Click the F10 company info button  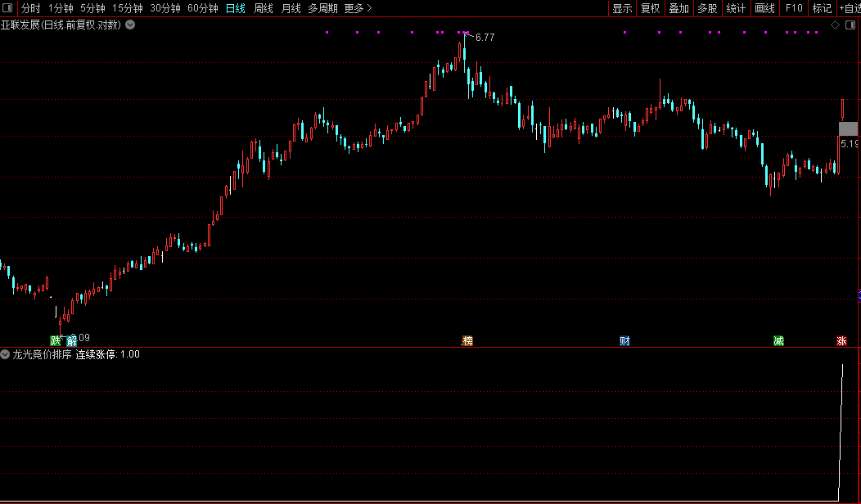pyautogui.click(x=793, y=8)
